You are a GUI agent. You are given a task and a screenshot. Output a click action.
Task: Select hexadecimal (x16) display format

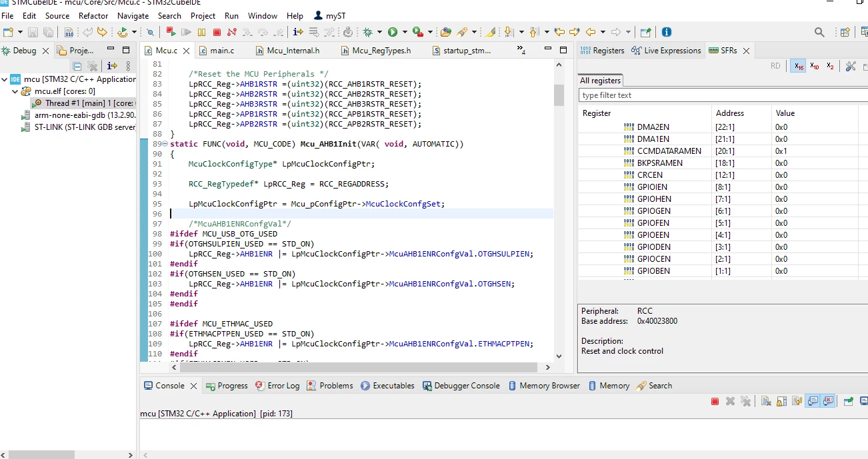pyautogui.click(x=798, y=66)
